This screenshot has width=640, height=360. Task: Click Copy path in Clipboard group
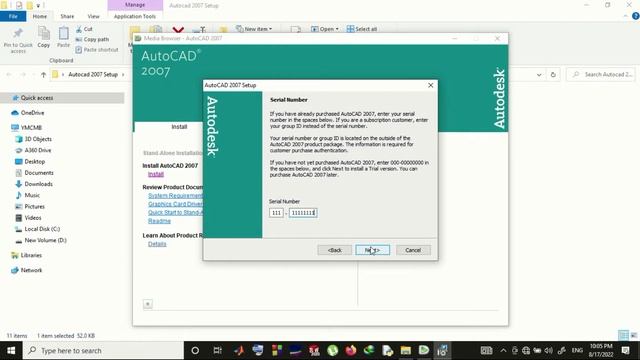click(92, 39)
